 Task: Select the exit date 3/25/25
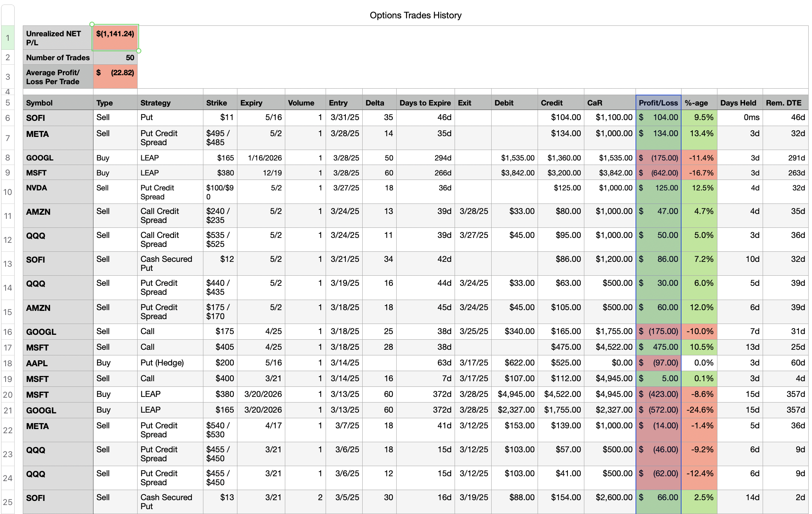coord(473,332)
